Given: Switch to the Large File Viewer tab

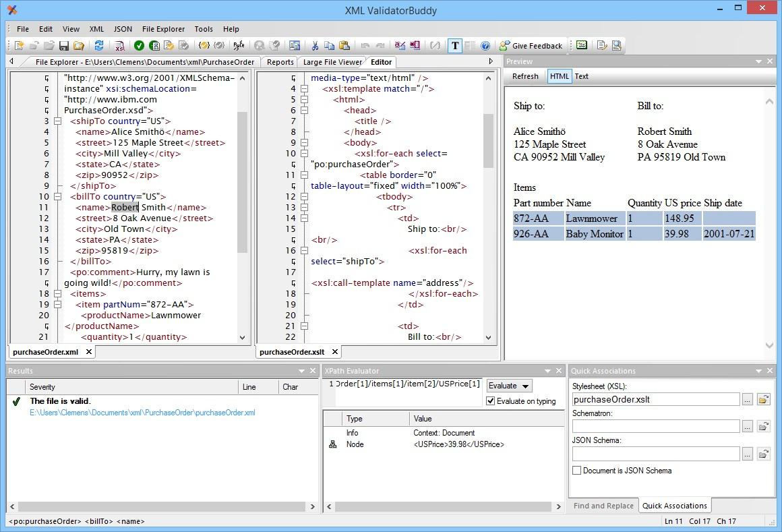Looking at the screenshot, I should tap(332, 62).
